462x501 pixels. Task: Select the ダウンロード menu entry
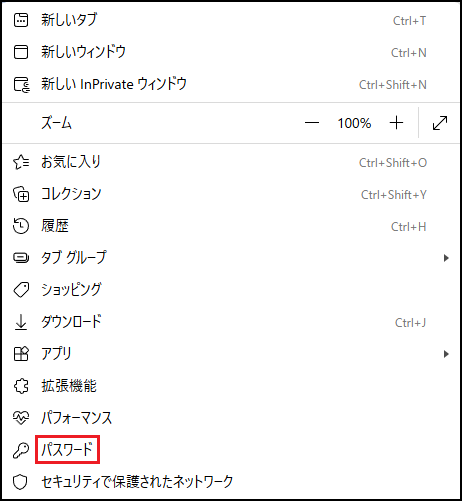click(71, 322)
